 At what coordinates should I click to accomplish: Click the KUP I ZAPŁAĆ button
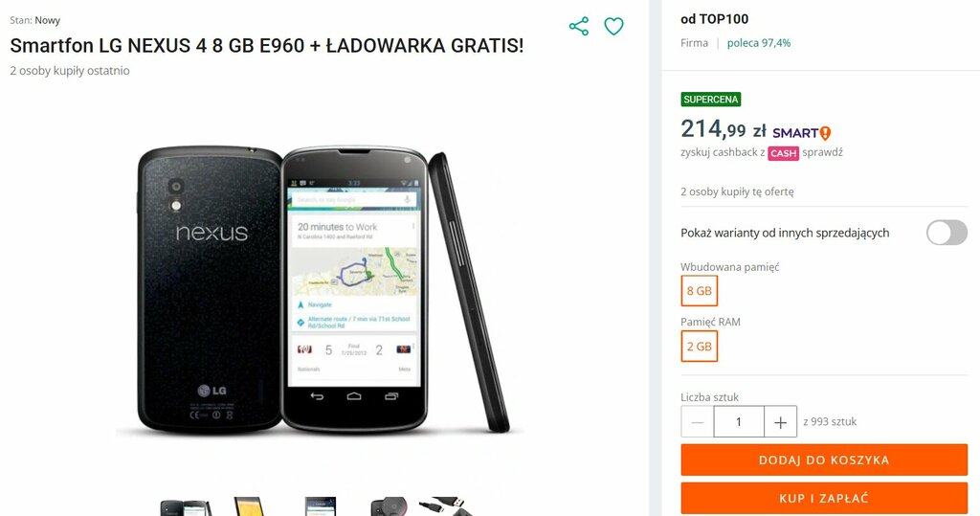[824, 499]
